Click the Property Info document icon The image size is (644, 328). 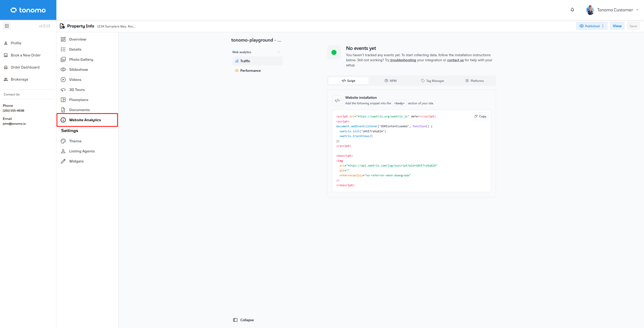[x=62, y=26]
